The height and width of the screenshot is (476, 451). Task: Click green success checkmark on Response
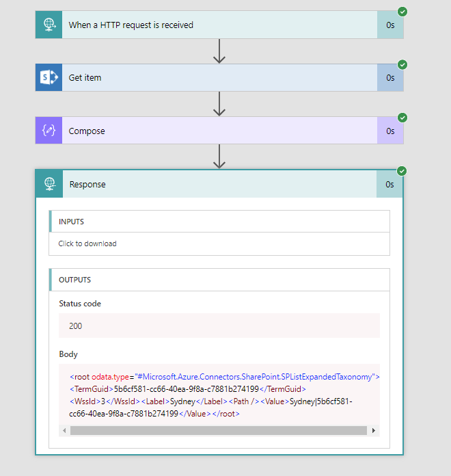coord(402,171)
